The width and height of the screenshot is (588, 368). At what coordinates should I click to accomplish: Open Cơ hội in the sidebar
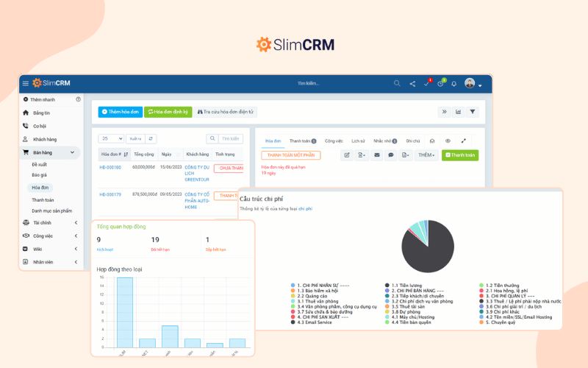pyautogui.click(x=40, y=126)
